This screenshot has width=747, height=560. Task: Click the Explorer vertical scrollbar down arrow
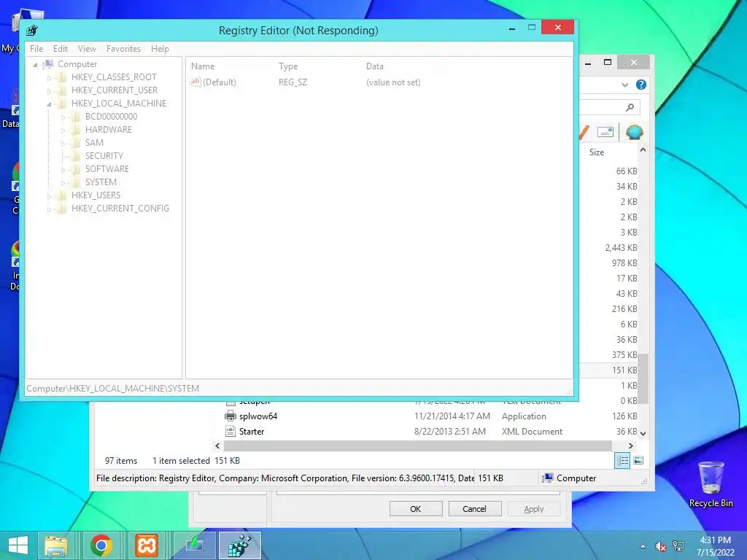pyautogui.click(x=643, y=433)
